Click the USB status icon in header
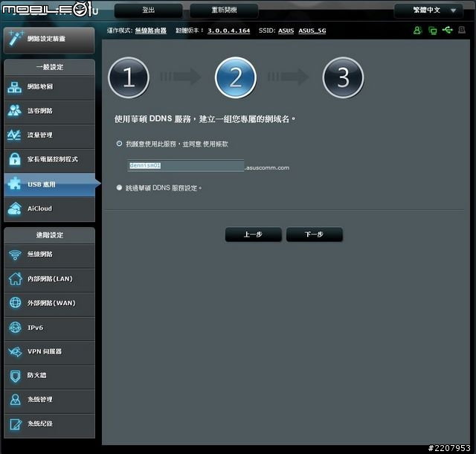Viewport: 476px width, 454px height. pos(447,31)
